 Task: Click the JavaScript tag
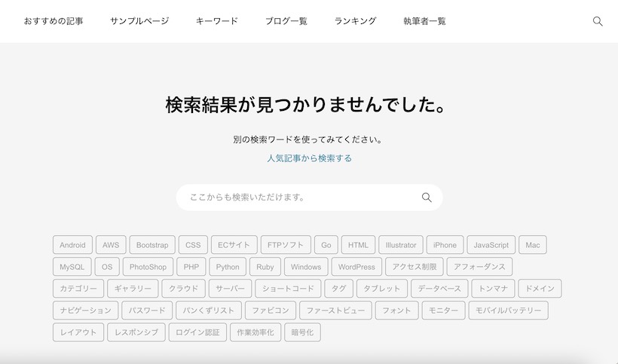point(491,245)
